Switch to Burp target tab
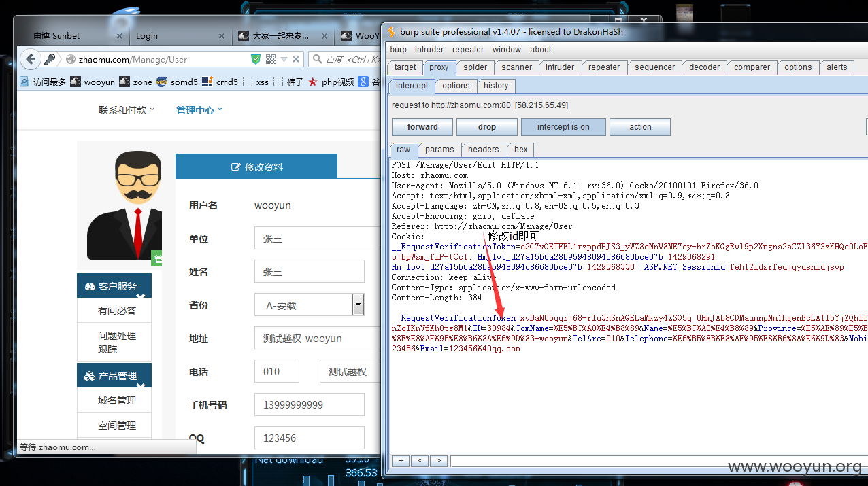This screenshot has height=486, width=868. click(x=405, y=67)
